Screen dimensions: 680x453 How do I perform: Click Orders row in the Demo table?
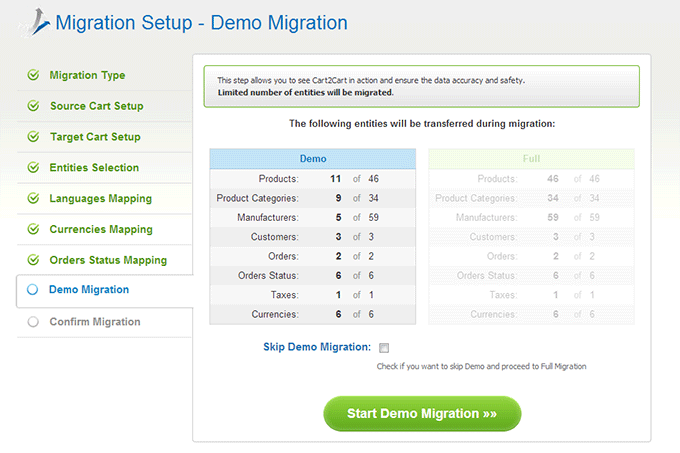[x=313, y=256]
